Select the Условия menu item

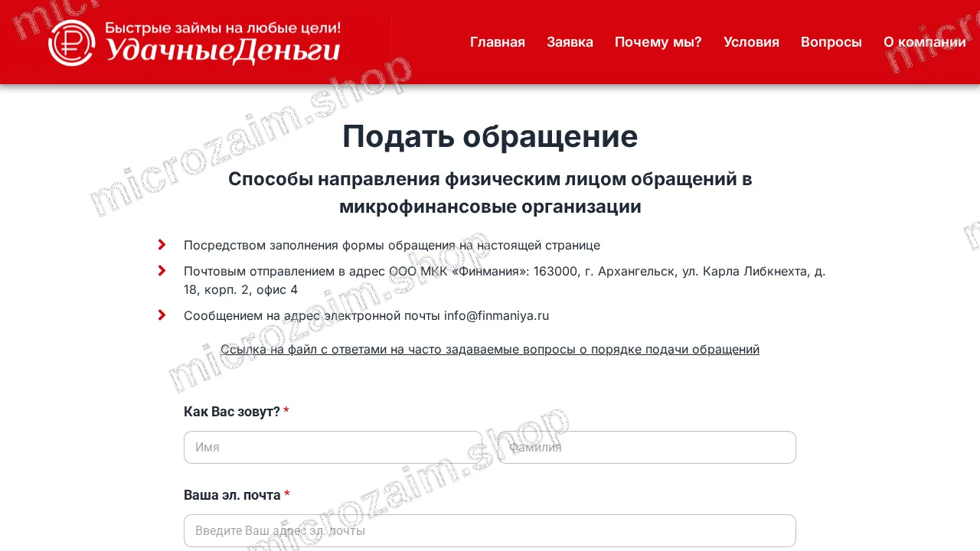coord(751,42)
